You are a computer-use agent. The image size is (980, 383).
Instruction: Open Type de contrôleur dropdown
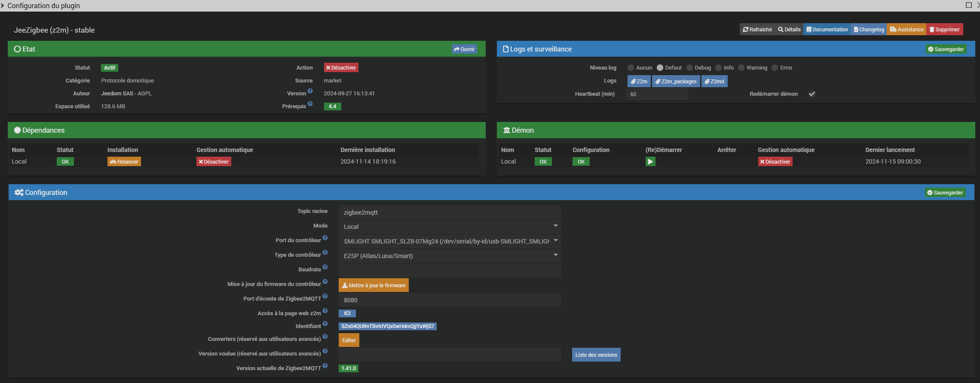coord(449,255)
